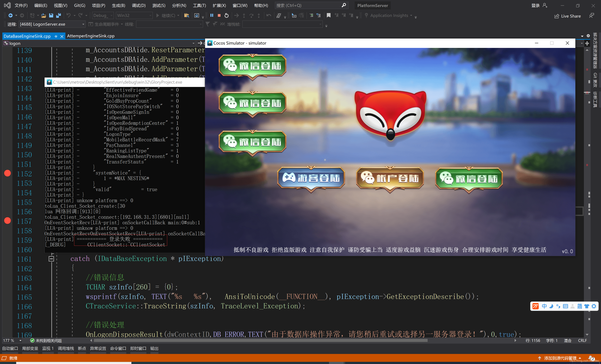Viewport: 601px width, 364px height.
Task: Open the 调试(D) menu
Action: click(139, 5)
